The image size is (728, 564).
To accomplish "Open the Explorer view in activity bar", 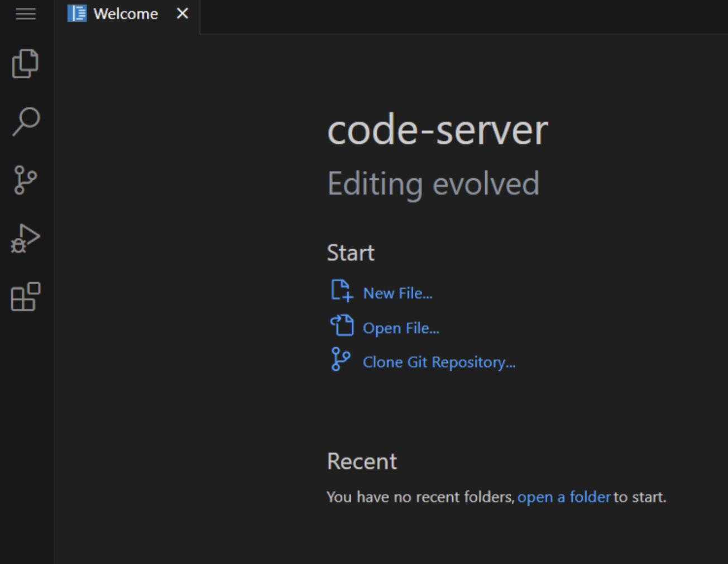I will point(26,63).
